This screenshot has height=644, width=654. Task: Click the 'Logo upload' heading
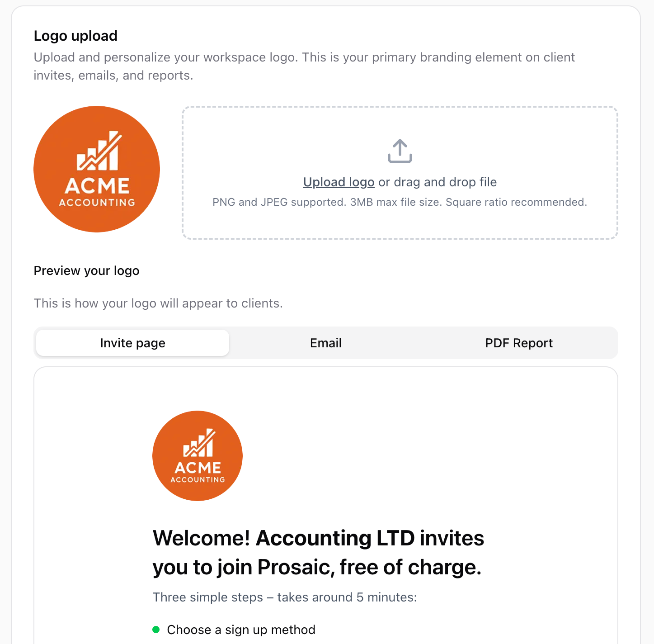[75, 36]
